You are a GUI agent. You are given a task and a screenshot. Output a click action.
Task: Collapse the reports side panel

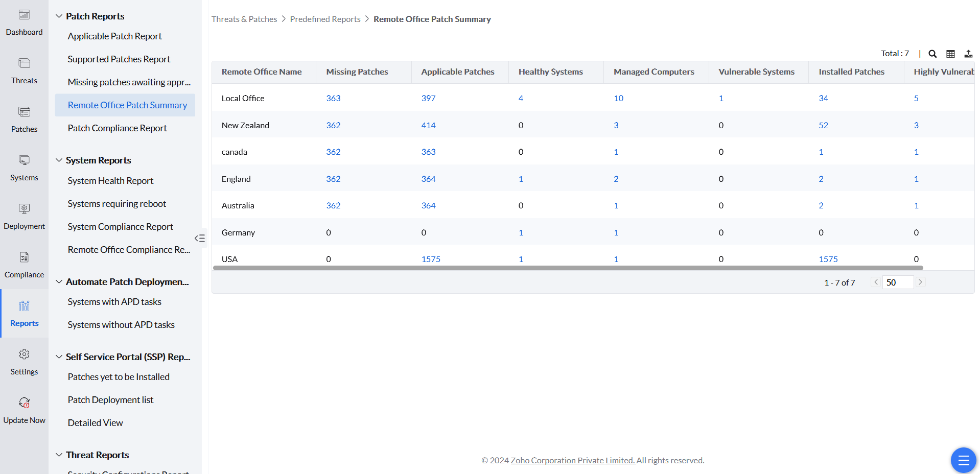click(200, 238)
